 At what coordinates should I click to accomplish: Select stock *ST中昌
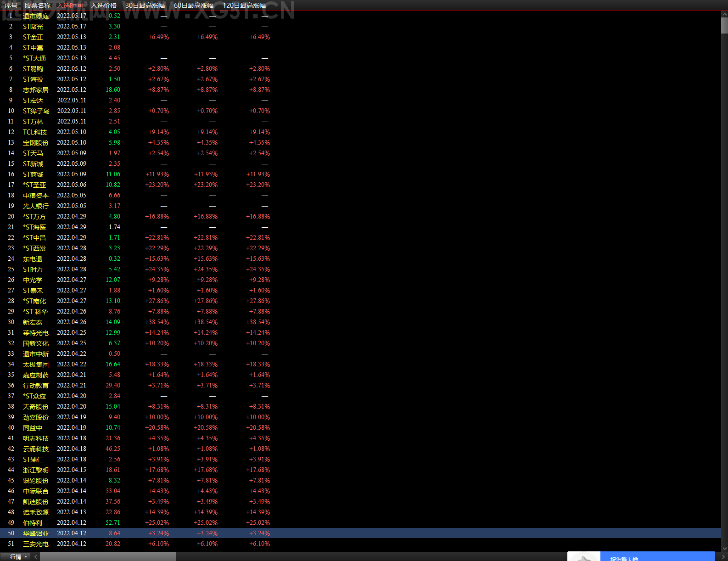pos(34,238)
